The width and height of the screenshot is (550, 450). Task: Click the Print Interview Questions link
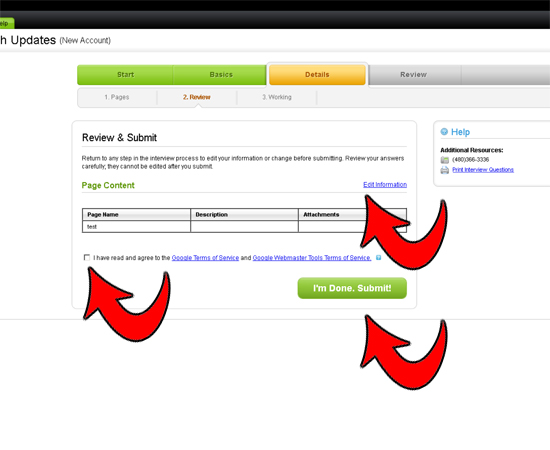(483, 170)
